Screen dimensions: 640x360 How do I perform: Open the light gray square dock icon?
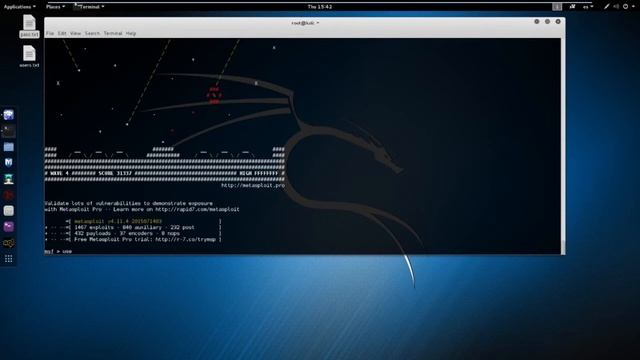click(x=9, y=211)
